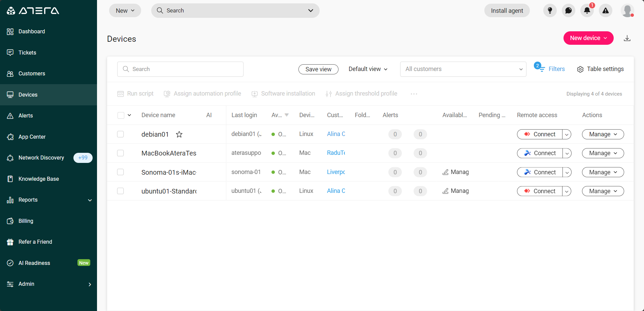Expand Admin submenu in sidebar
Viewport: 644px width, 311px height.
coord(90,284)
